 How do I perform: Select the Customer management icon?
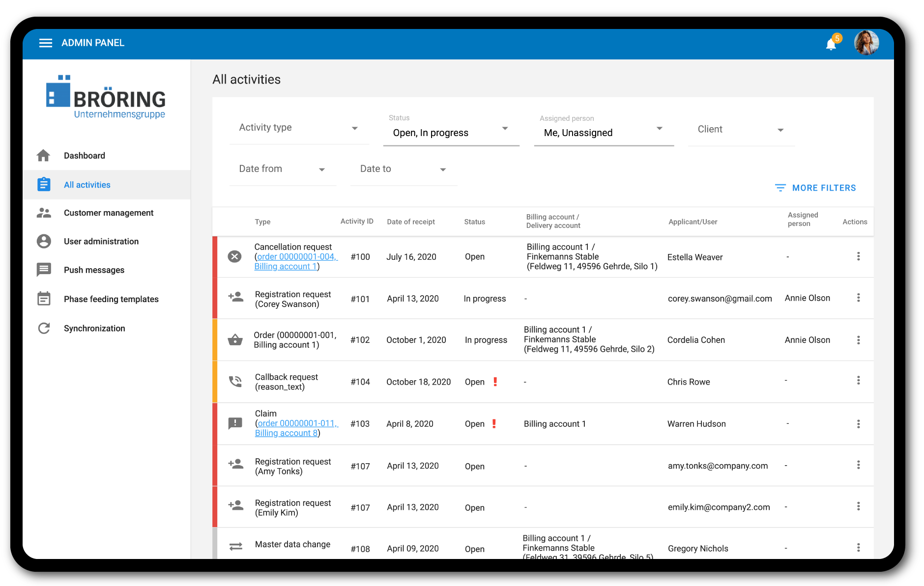tap(44, 212)
